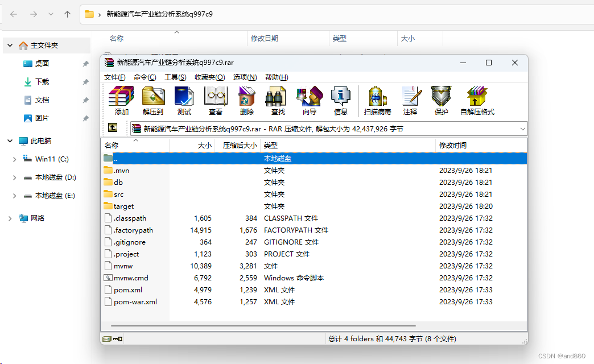Run the Test (测试) archive tool

[184, 100]
